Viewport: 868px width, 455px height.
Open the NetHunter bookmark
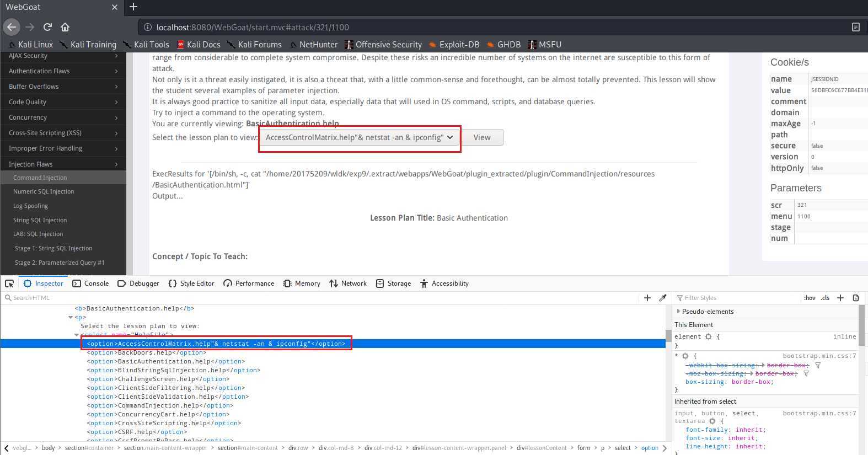pos(313,45)
